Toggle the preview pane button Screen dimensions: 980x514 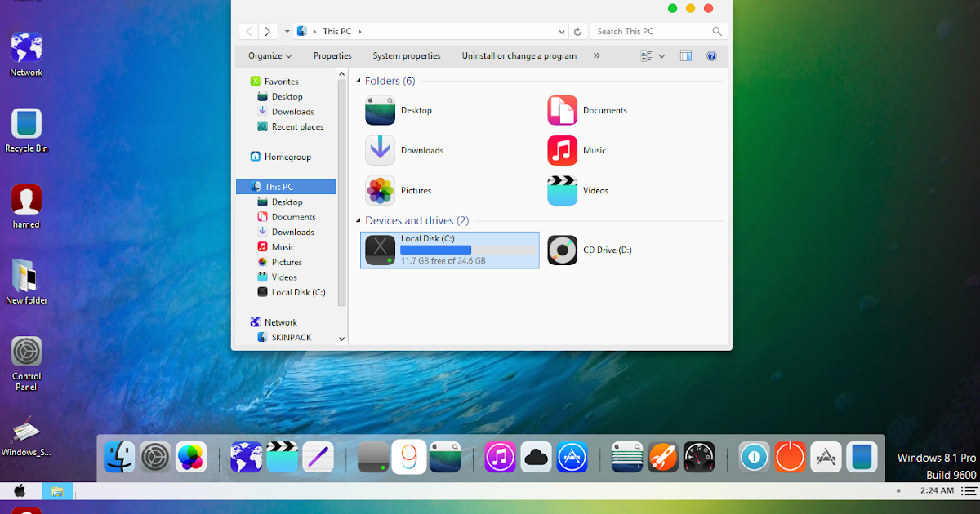[x=686, y=56]
